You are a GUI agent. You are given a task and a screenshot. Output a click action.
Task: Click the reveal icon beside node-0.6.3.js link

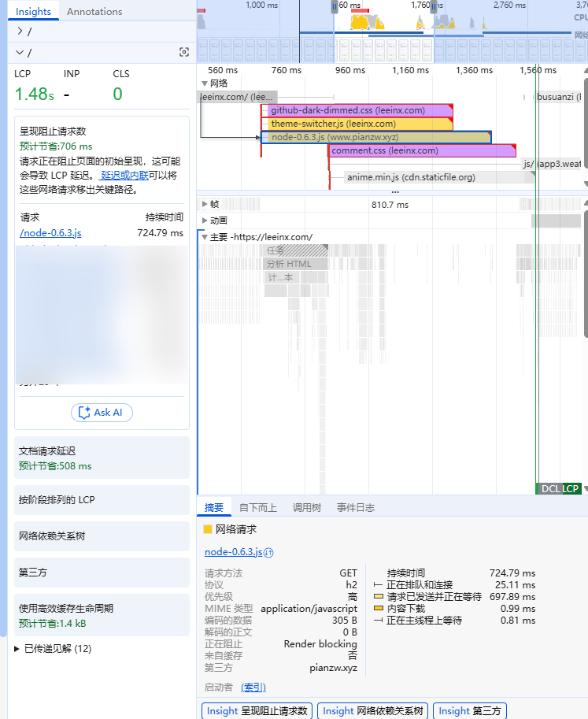269,553
